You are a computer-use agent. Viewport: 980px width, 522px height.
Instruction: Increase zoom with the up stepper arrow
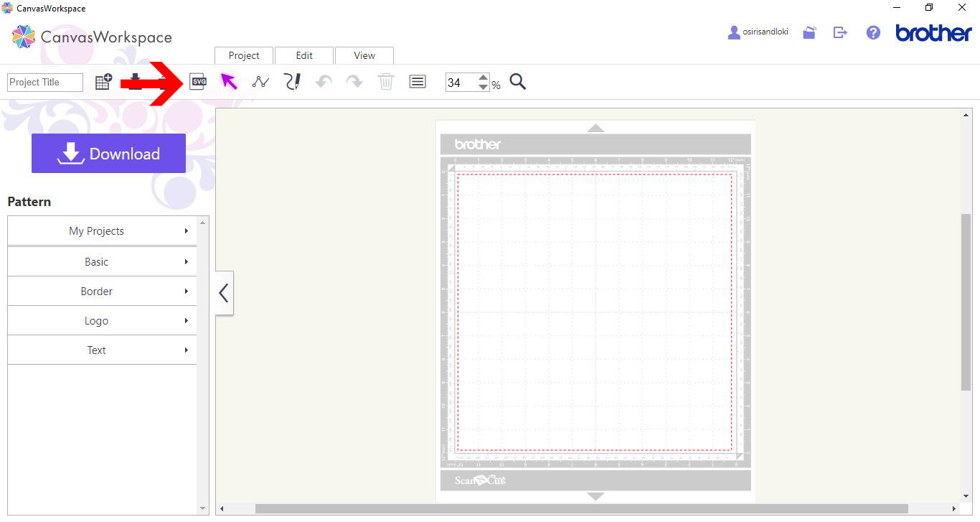point(484,78)
